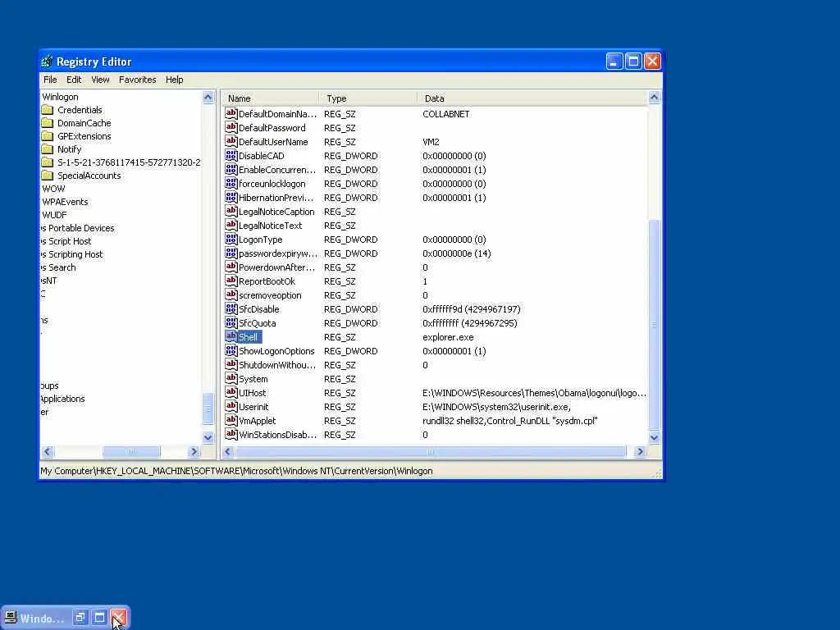Click the LegalNoticeText string icon
This screenshot has width=840, height=630.
[x=231, y=225]
